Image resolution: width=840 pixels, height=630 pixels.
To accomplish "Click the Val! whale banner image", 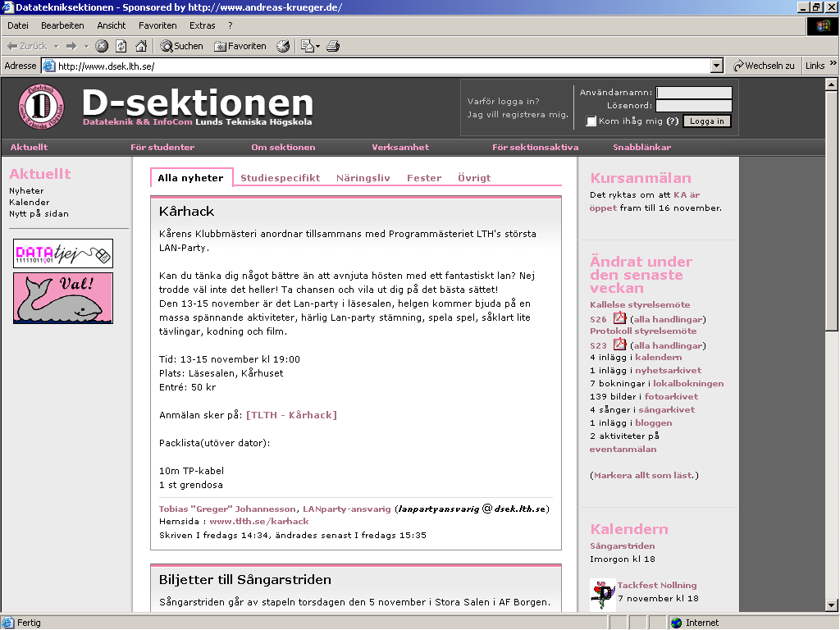I will [63, 298].
